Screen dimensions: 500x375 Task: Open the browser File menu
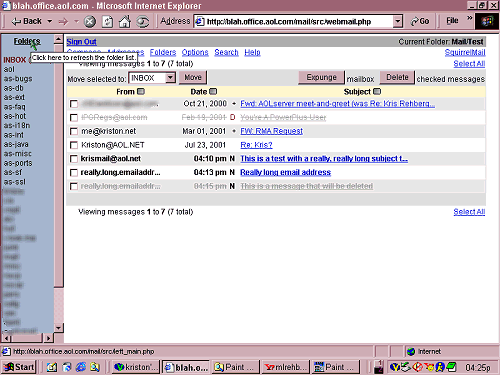click(x=452, y=21)
